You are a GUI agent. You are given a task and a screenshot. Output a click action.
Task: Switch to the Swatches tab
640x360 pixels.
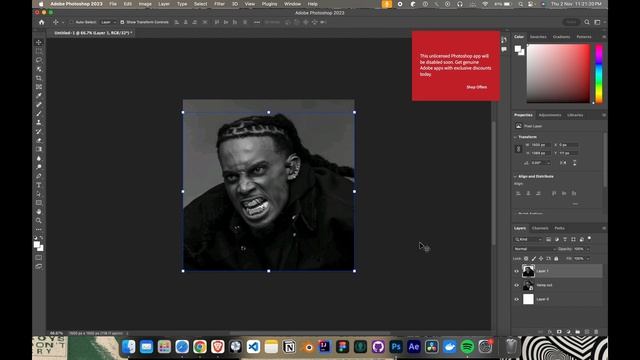pos(538,37)
